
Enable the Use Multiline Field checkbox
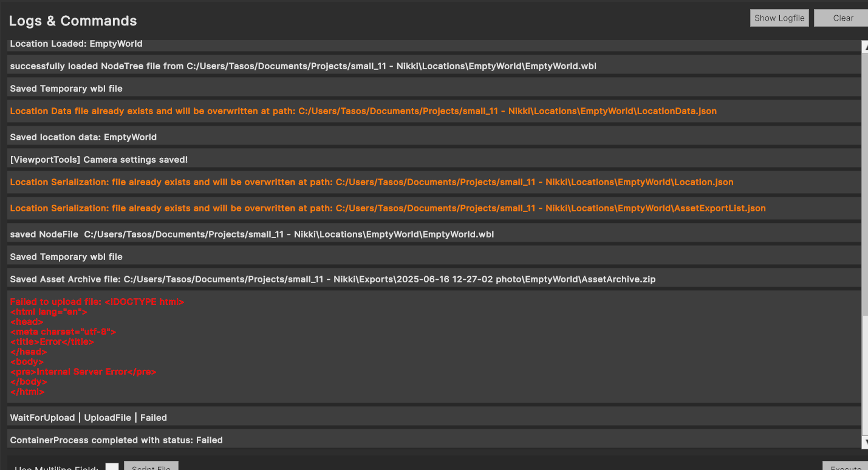112,466
